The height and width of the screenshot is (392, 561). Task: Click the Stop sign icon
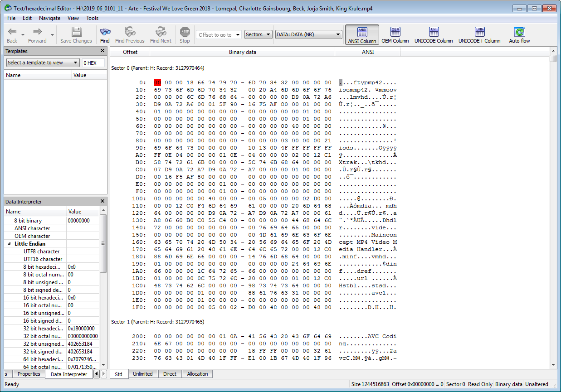(x=185, y=31)
